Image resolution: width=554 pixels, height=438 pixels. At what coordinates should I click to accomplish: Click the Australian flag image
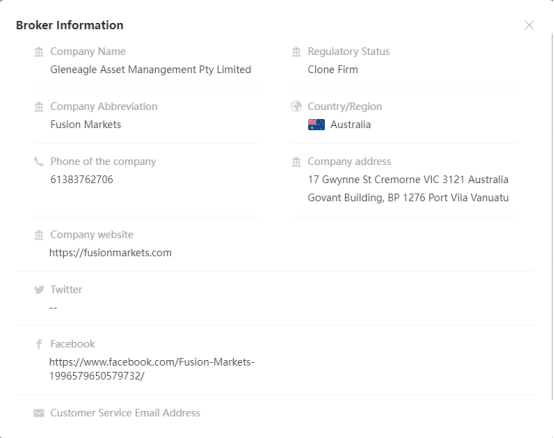[x=316, y=125]
